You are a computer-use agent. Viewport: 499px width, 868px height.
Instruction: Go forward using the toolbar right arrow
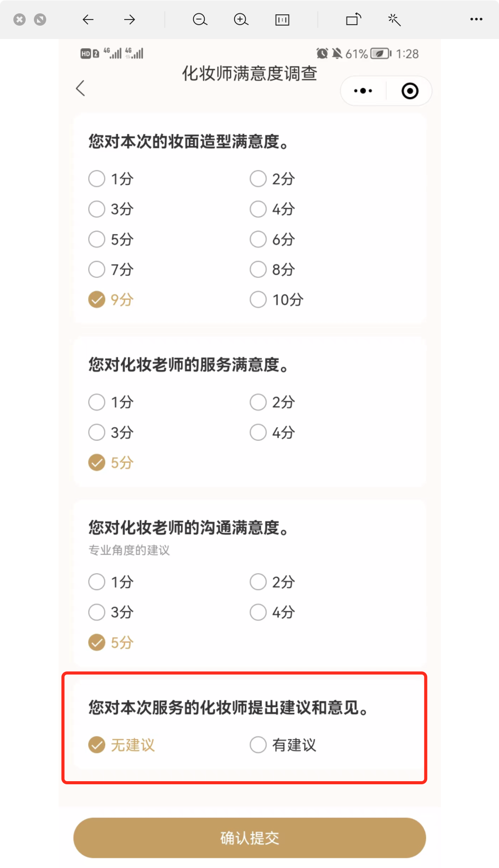click(x=129, y=20)
